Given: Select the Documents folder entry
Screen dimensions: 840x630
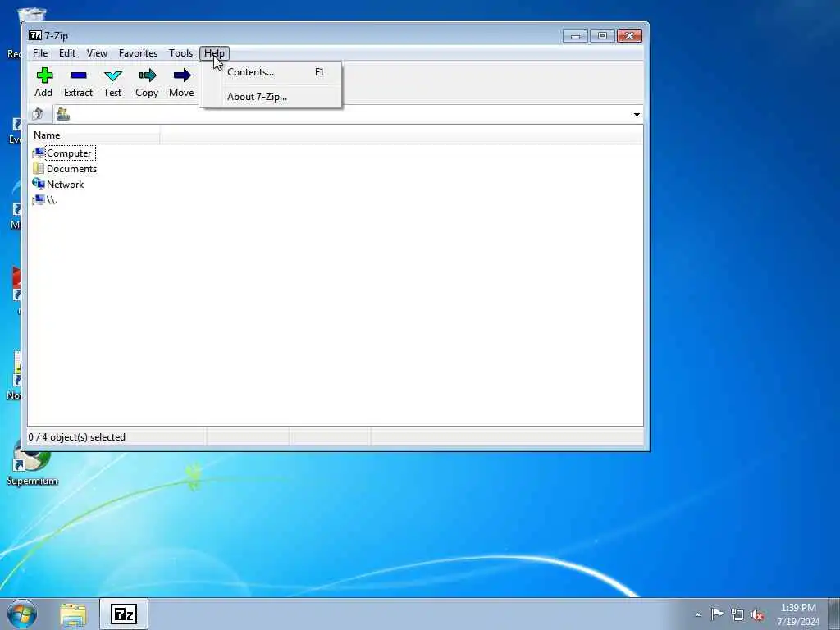Looking at the screenshot, I should [65, 169].
